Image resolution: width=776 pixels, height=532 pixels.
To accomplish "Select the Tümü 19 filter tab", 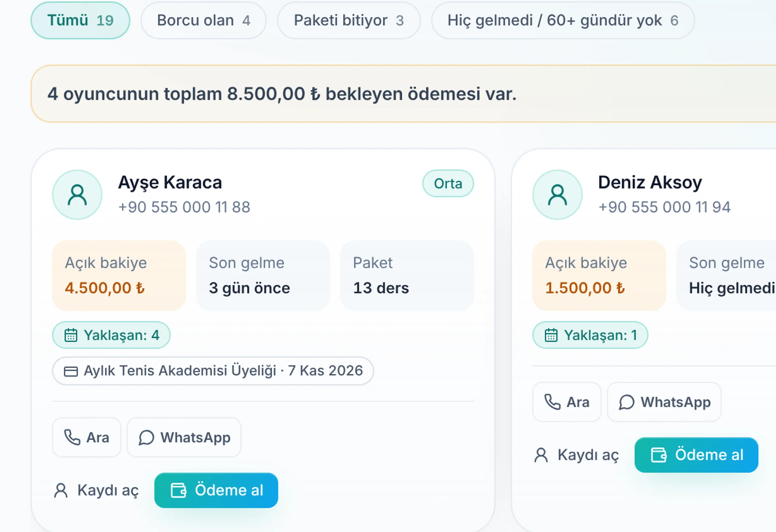I will (80, 20).
